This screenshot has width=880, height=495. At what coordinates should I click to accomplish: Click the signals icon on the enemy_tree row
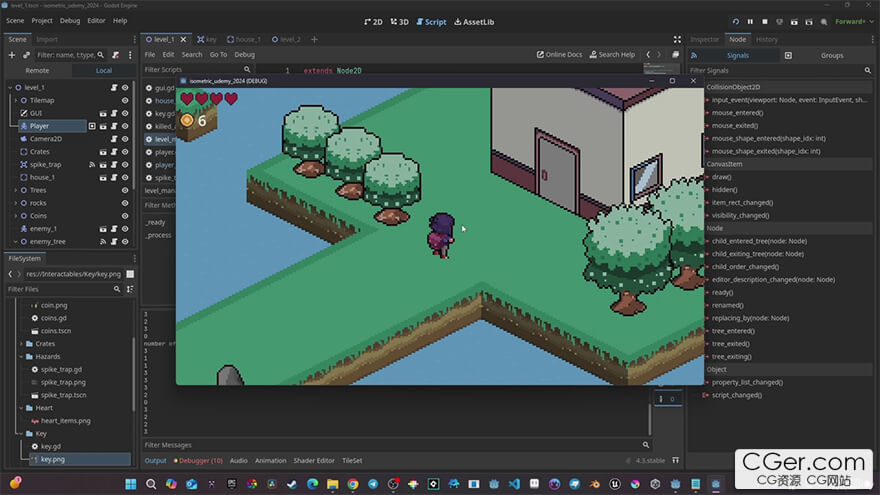103,242
